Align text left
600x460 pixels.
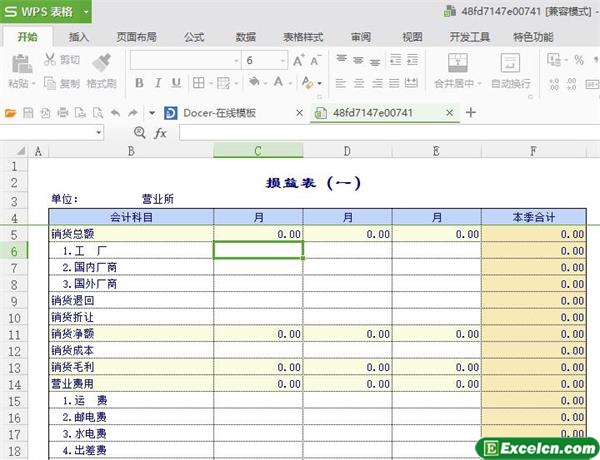point(341,83)
